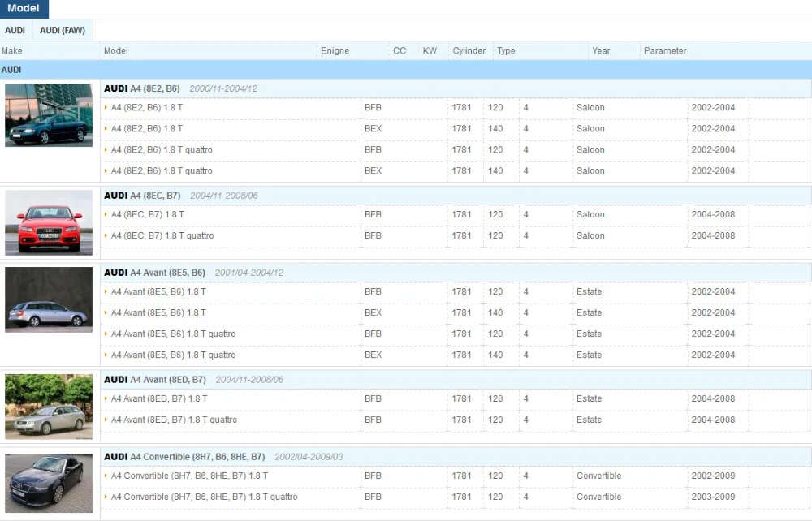Viewport: 812px width, 521px height.
Task: Open the red A4 (8EC, B7) car photo
Action: point(49,222)
